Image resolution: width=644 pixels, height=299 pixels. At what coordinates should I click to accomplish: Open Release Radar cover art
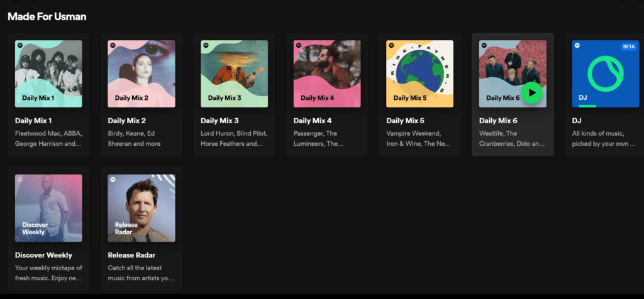(x=142, y=208)
